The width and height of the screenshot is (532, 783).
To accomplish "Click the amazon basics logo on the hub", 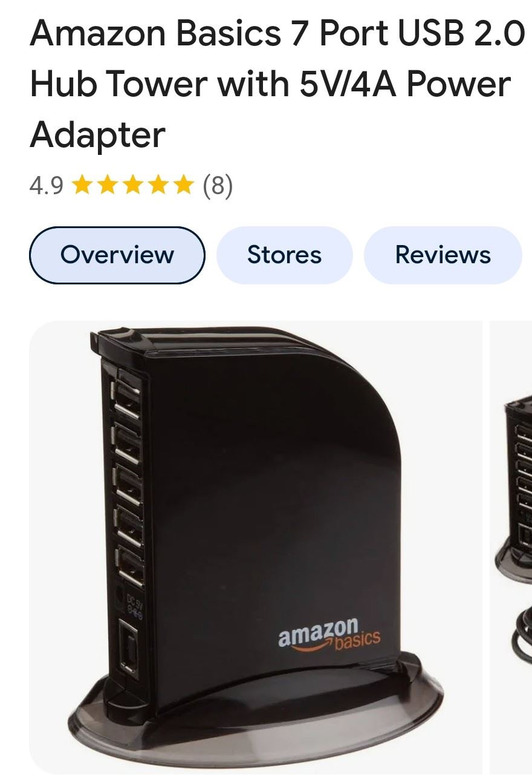I will 329,634.
